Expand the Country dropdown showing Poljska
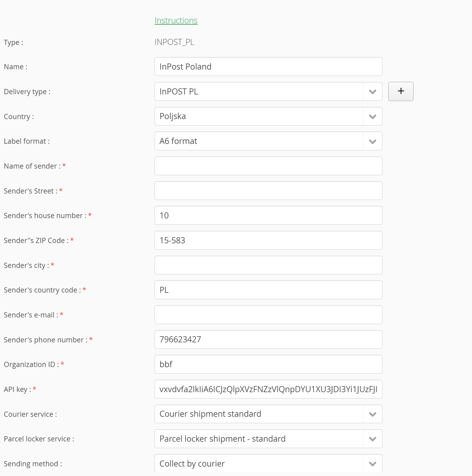Image resolution: width=472 pixels, height=476 pixels. (x=268, y=116)
